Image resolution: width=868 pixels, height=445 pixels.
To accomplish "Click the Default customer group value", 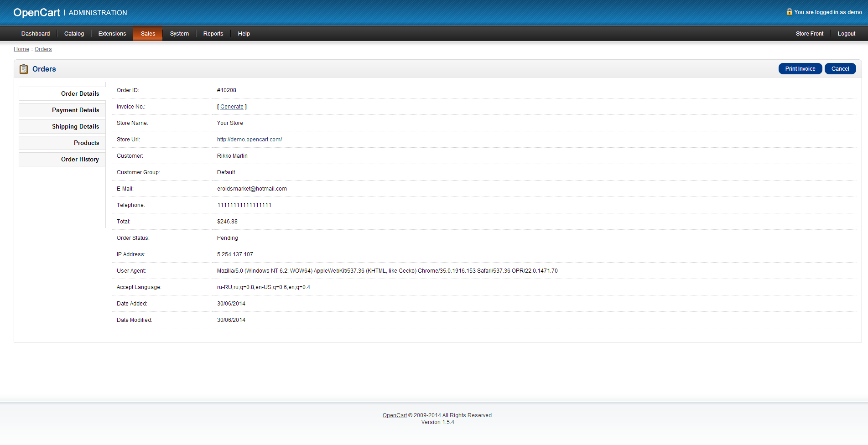I will pyautogui.click(x=226, y=172).
